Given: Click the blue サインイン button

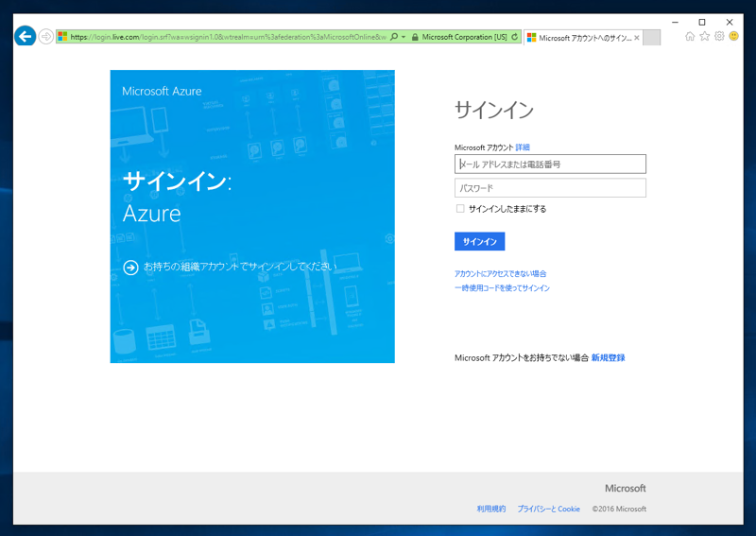Looking at the screenshot, I should click(480, 241).
